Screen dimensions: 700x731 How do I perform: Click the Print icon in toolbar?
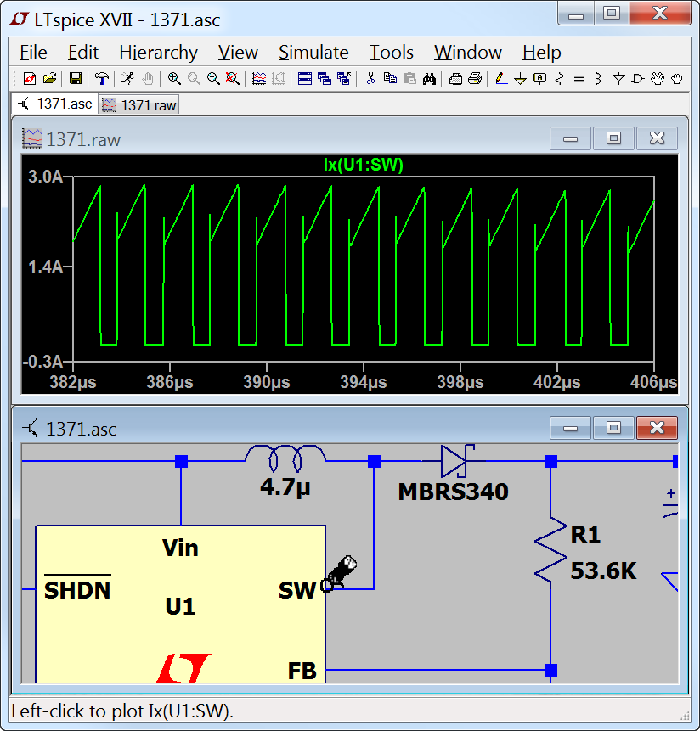(x=474, y=79)
